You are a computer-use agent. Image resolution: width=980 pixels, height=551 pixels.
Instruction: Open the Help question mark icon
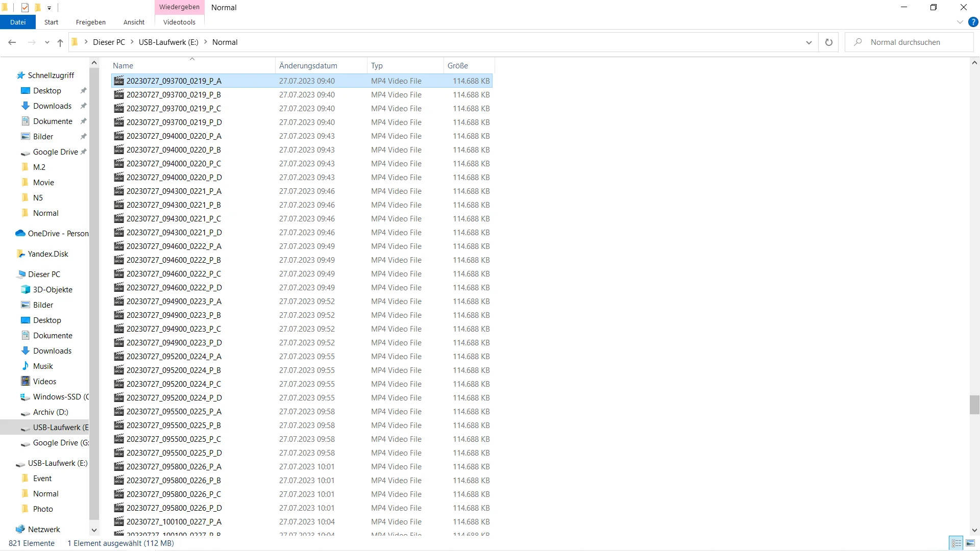pos(973,22)
